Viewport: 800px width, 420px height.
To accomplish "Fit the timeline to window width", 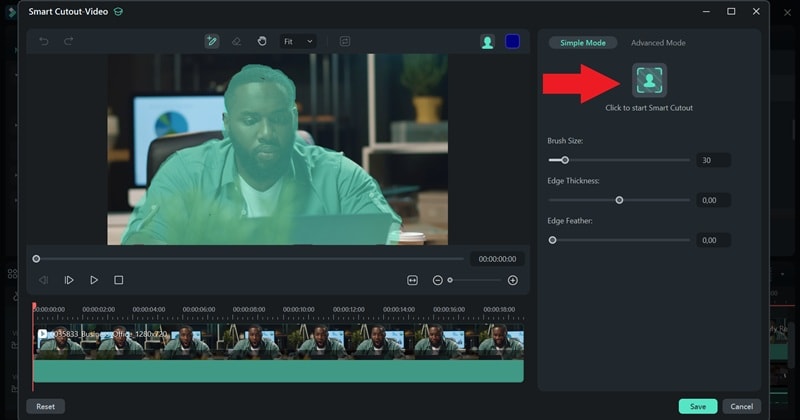I will (x=412, y=280).
